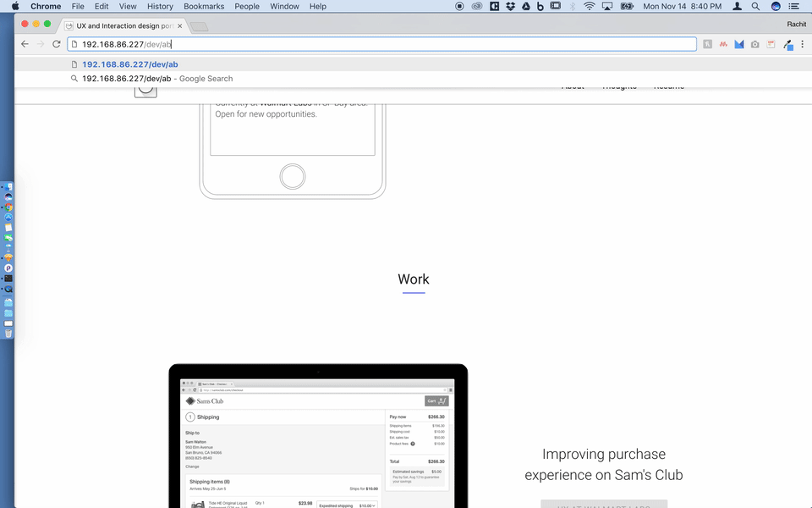Click the Chrome icon in the Dock
The width and height of the screenshot is (812, 508).
tap(8, 207)
